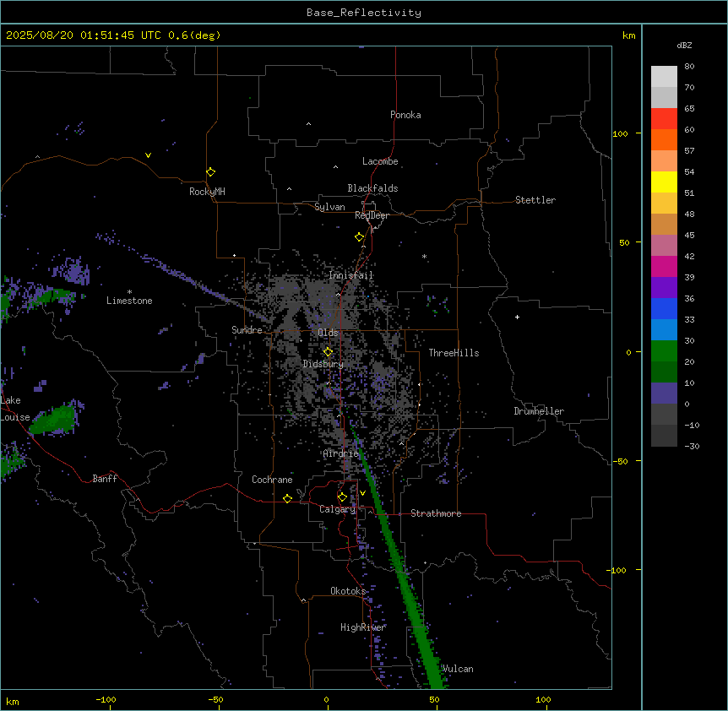Click the -30 value on dBZ legend
Image resolution: width=728 pixels, height=711 pixels.
coord(692,446)
